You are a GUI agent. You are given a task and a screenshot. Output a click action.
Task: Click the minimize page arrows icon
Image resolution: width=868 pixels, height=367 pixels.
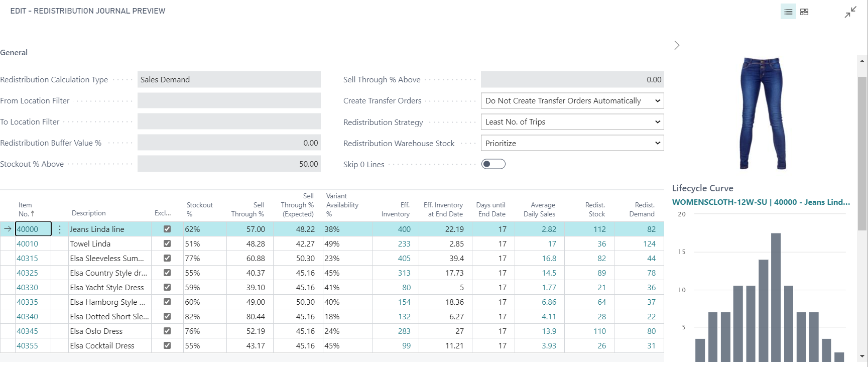pos(850,12)
